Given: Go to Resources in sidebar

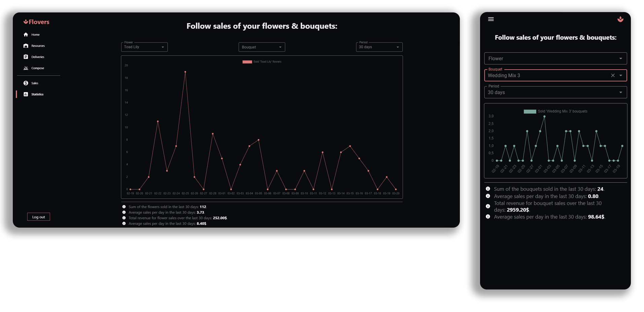Looking at the screenshot, I should [x=38, y=46].
